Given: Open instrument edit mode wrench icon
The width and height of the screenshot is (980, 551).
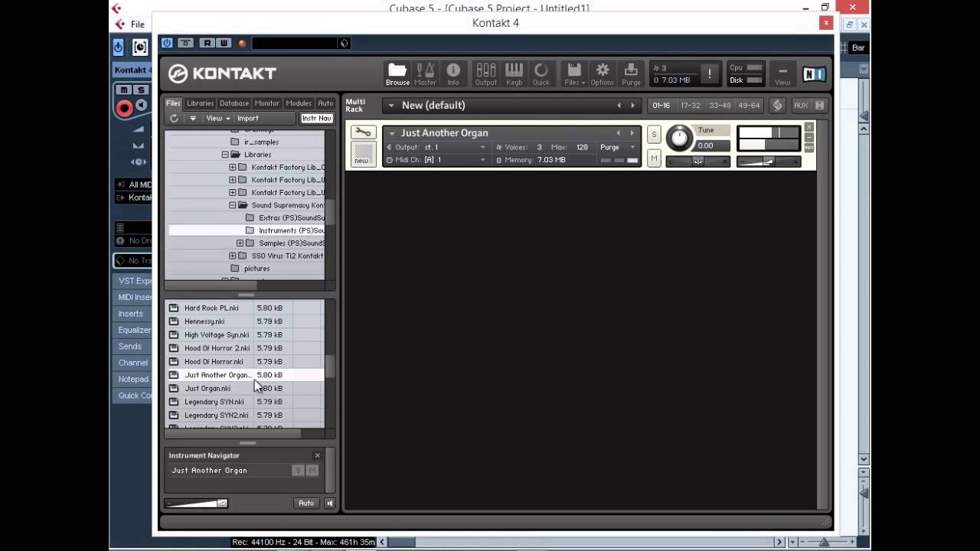Looking at the screenshot, I should pos(363,132).
